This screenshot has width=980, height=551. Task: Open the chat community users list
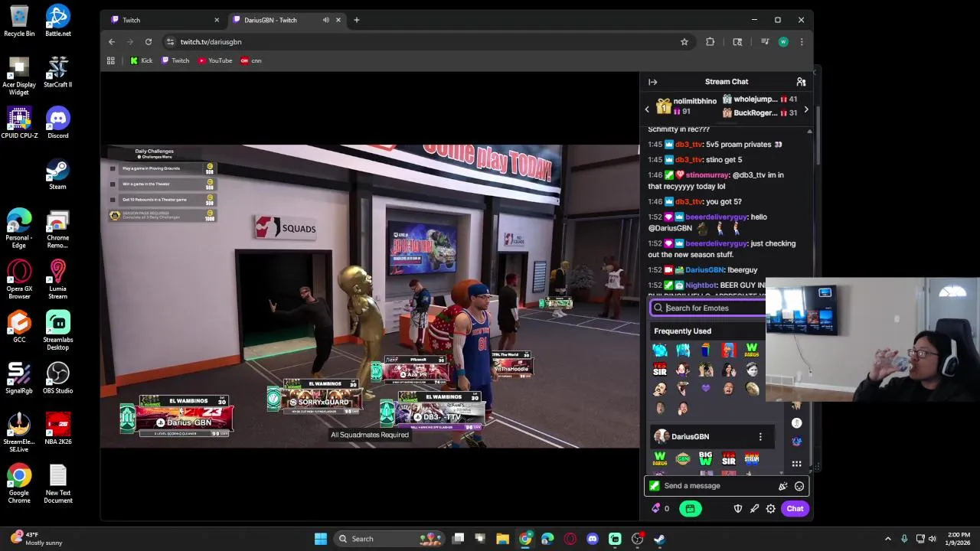pos(801,82)
